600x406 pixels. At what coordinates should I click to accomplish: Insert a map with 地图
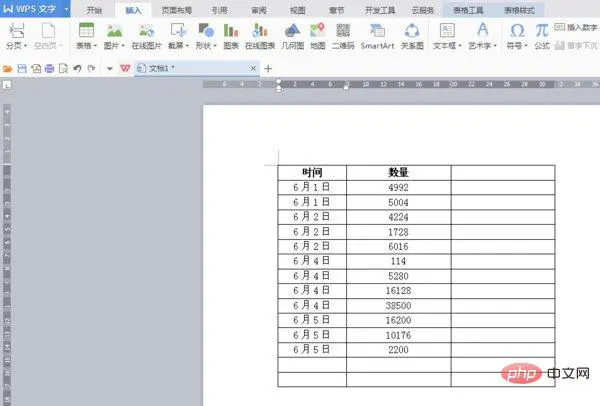click(317, 36)
